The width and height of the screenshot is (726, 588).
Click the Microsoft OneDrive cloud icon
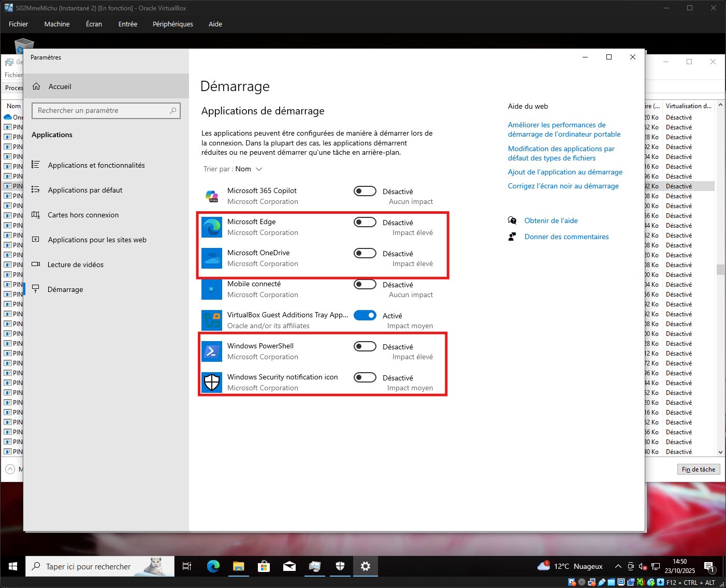pos(212,258)
